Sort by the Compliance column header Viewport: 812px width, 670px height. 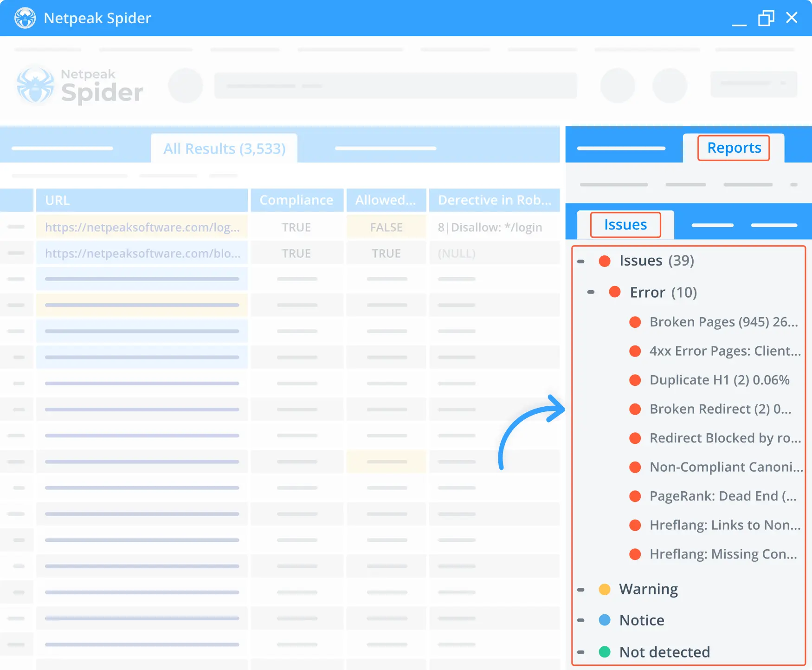(297, 200)
